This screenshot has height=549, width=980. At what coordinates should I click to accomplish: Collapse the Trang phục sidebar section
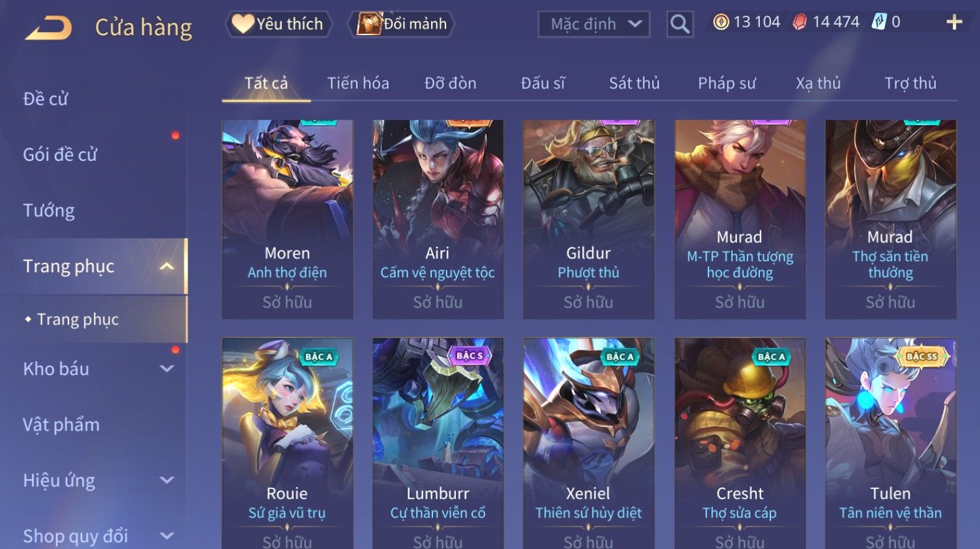point(167,266)
